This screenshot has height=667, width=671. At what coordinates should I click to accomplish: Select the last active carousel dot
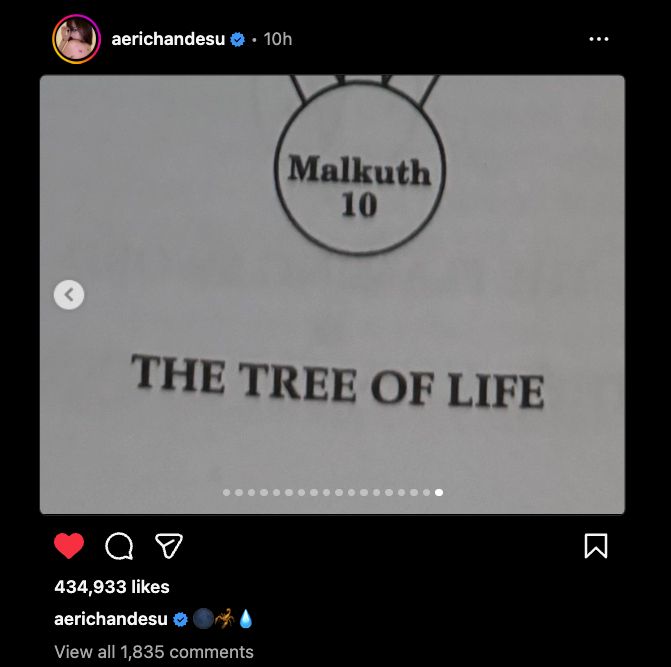tap(439, 492)
